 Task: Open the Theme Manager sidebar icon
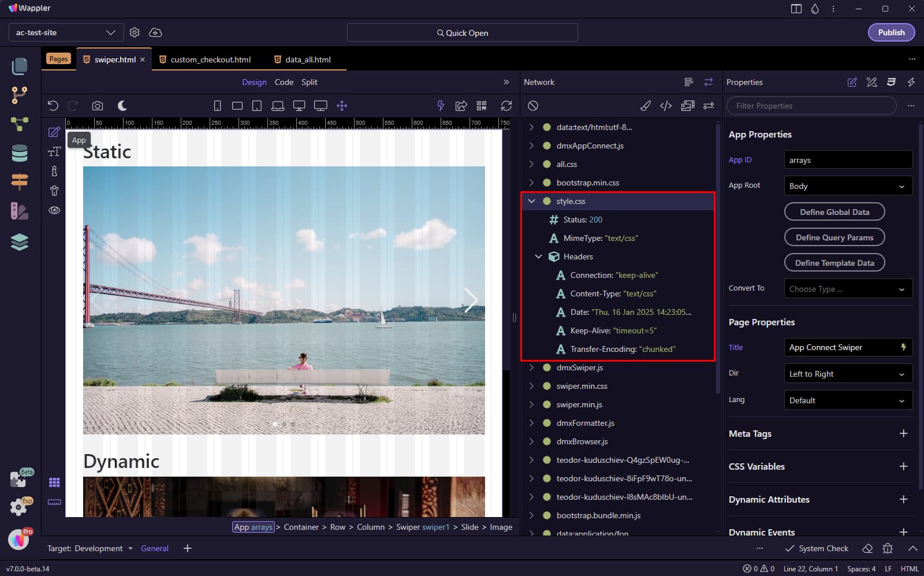(20, 211)
